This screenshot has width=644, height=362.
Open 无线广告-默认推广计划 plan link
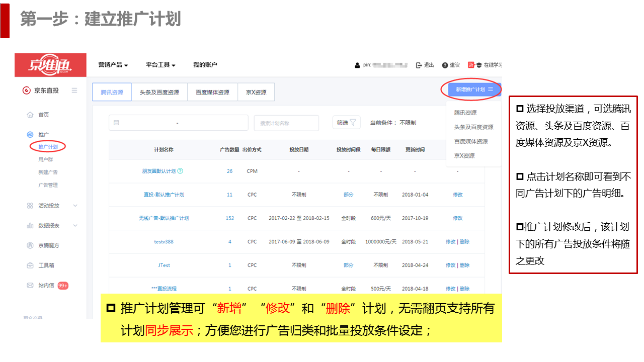(164, 218)
